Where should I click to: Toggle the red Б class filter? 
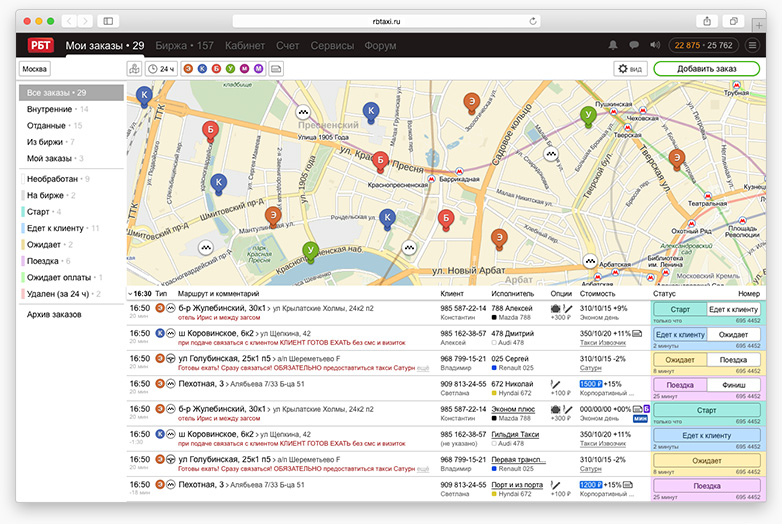click(x=216, y=69)
